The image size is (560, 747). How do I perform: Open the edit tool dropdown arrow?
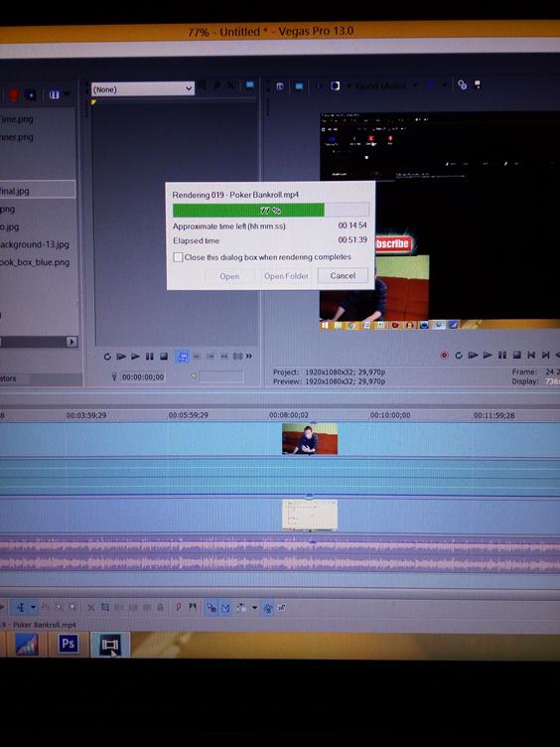[34, 607]
